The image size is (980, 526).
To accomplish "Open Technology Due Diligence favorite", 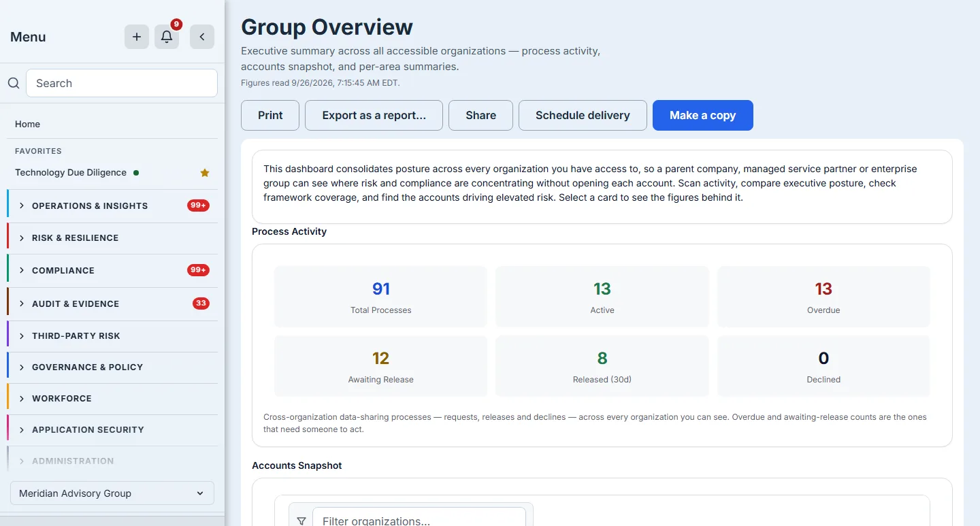I will coord(71,172).
